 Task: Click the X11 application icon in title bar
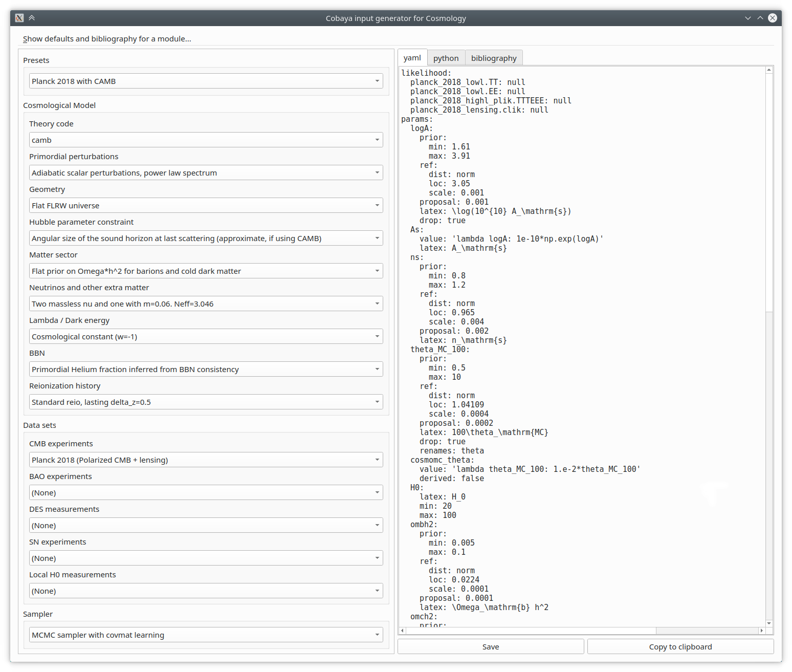click(19, 18)
